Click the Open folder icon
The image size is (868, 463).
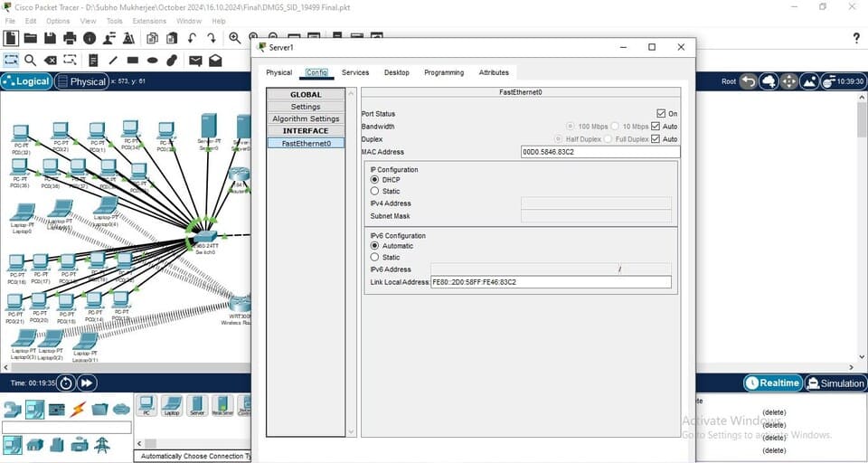pos(31,38)
